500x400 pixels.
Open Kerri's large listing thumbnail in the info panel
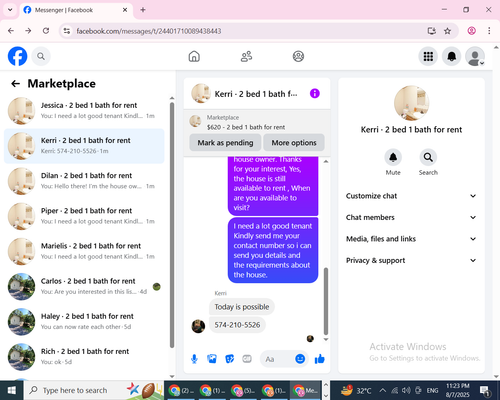(411, 103)
